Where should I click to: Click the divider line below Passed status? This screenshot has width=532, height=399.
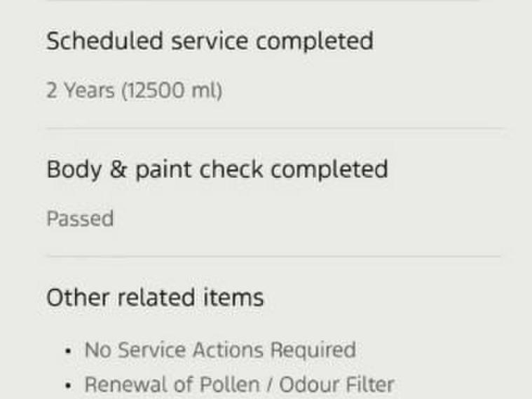[x=274, y=256]
